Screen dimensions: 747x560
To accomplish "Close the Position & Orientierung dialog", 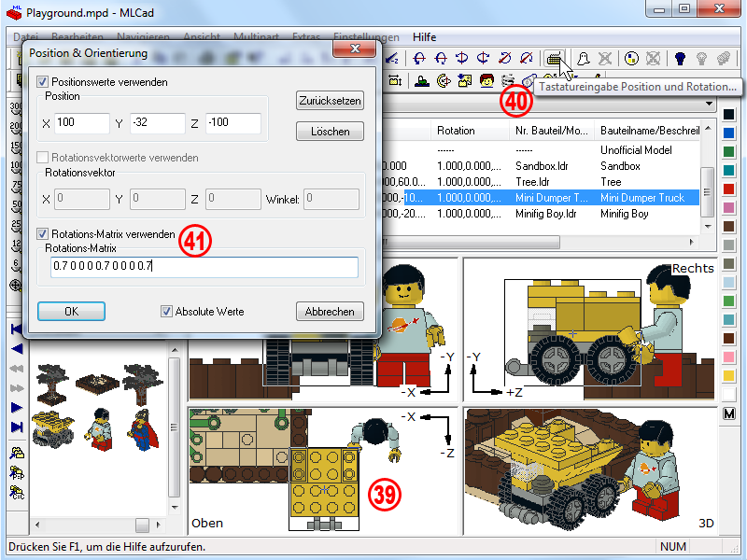I will (x=355, y=49).
